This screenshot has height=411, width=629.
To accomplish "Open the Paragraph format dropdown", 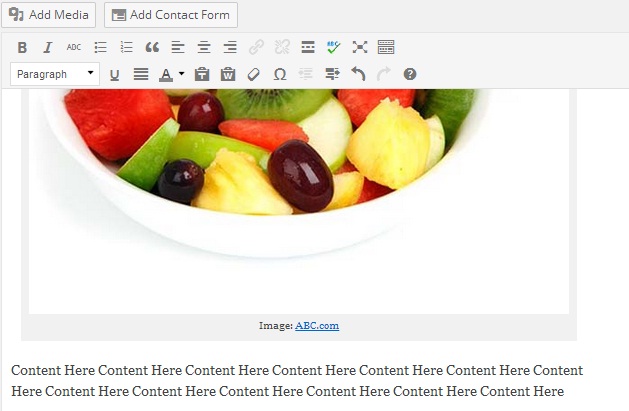I will [55, 74].
